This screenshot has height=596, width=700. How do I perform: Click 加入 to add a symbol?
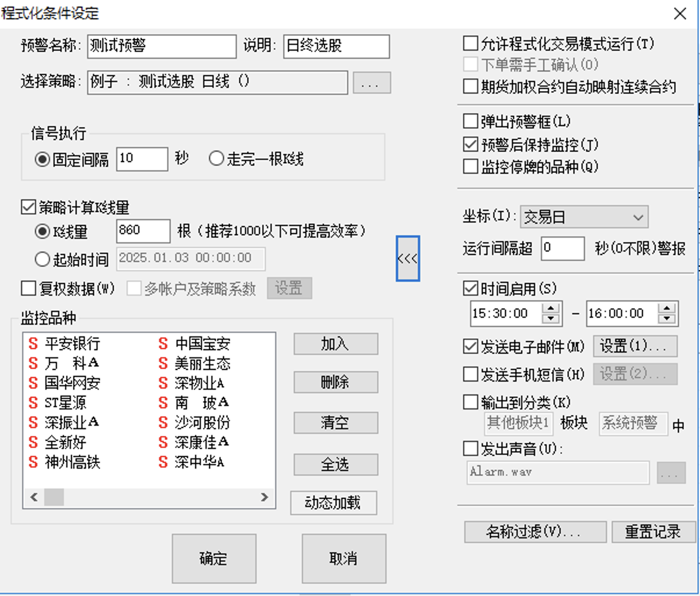coord(335,344)
